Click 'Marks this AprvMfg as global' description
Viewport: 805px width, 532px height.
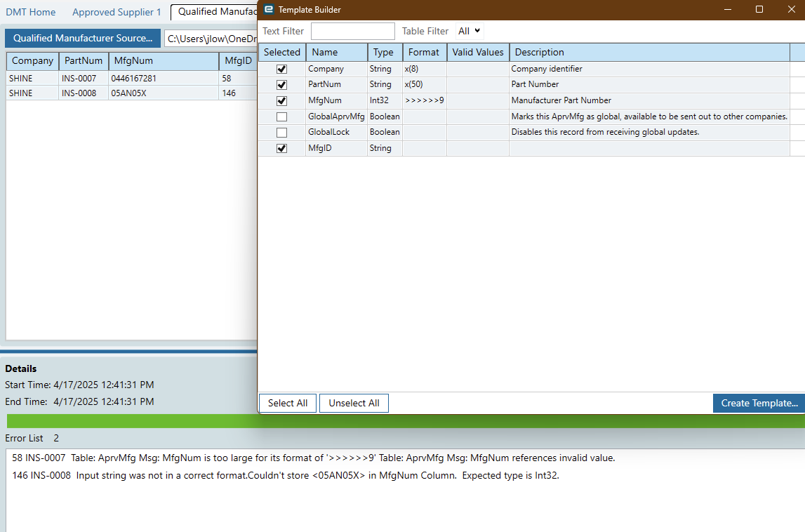pyautogui.click(x=649, y=117)
